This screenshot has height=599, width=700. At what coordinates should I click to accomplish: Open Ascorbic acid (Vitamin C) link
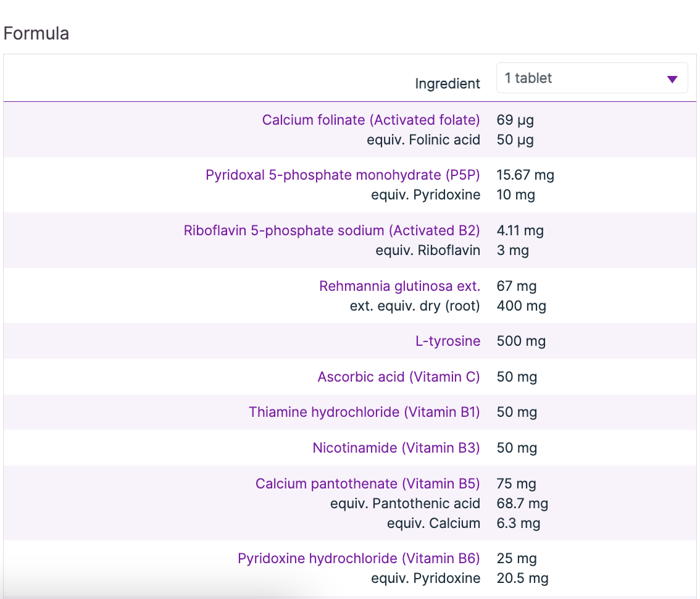coord(398,377)
